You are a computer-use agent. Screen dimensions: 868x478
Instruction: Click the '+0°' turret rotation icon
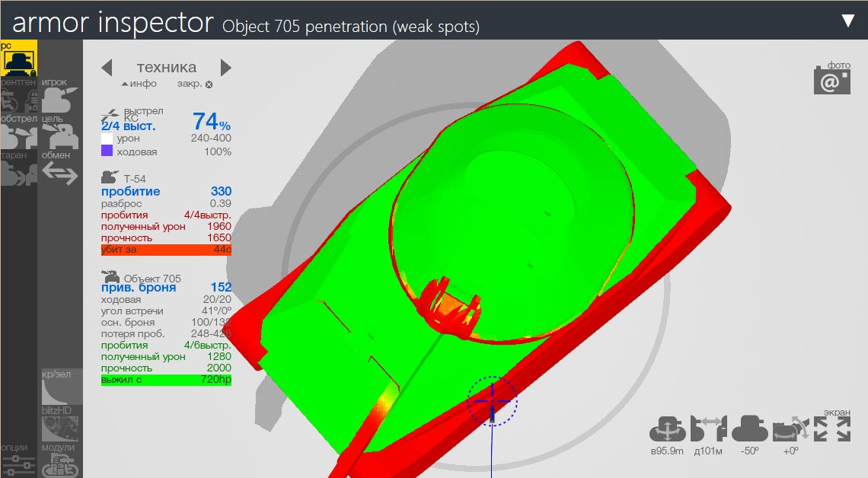tap(791, 430)
